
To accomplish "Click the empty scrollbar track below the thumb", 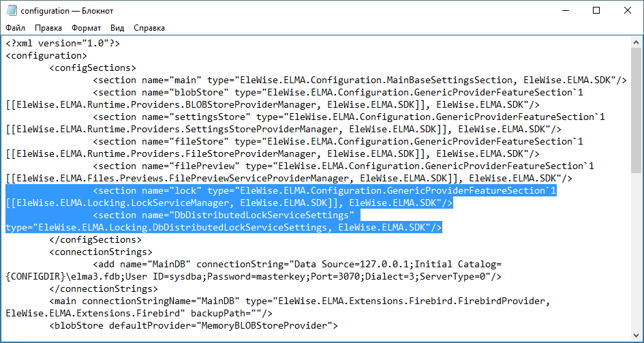I will click(x=637, y=259).
